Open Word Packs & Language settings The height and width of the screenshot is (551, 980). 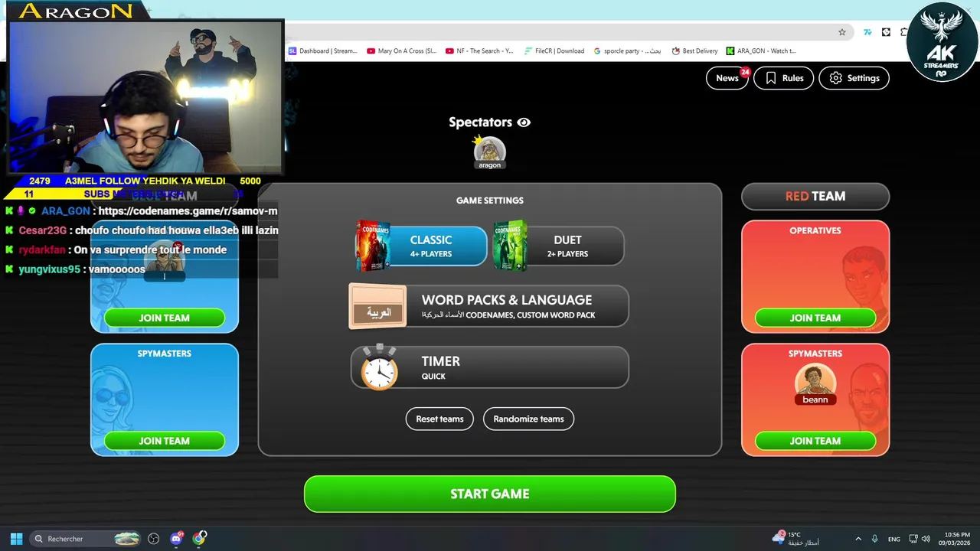489,306
